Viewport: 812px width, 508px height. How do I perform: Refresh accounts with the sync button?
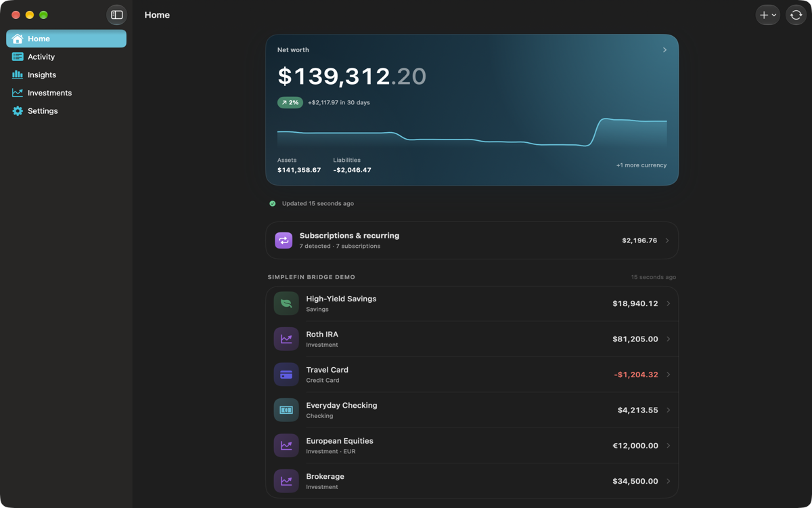tap(796, 15)
